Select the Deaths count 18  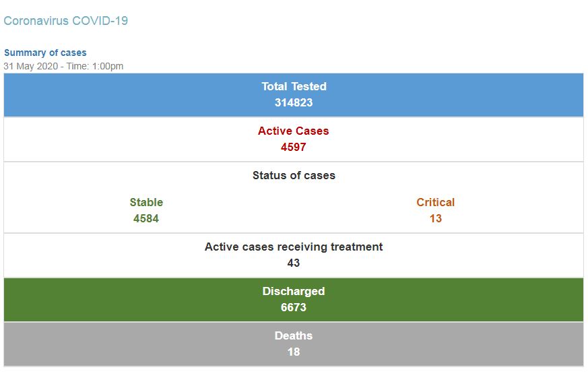coord(294,352)
